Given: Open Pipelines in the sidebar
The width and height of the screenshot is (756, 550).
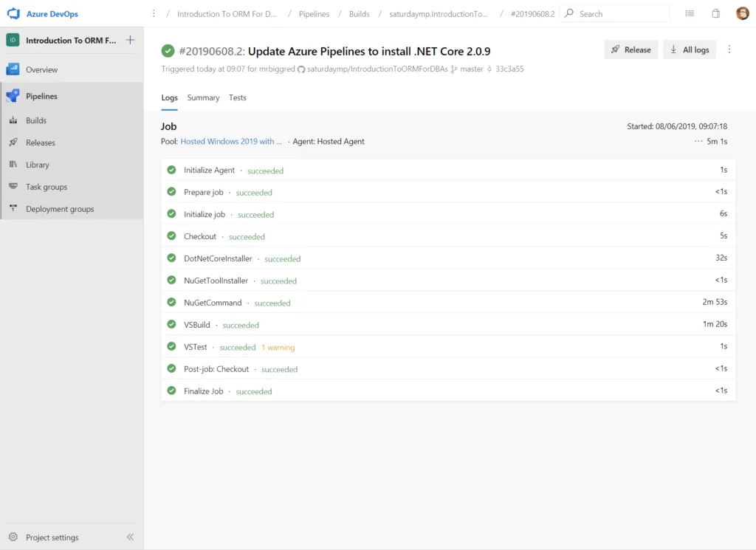Looking at the screenshot, I should point(72,96).
